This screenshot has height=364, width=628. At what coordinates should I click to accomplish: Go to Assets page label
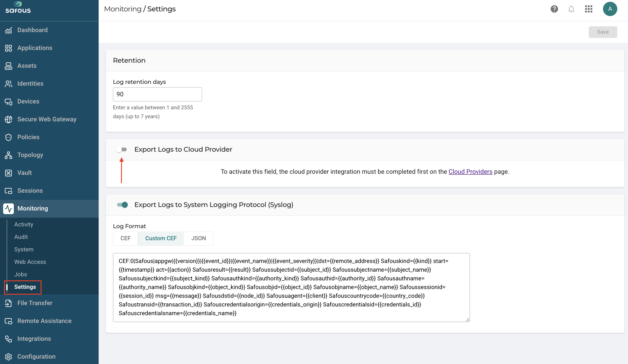point(27,66)
